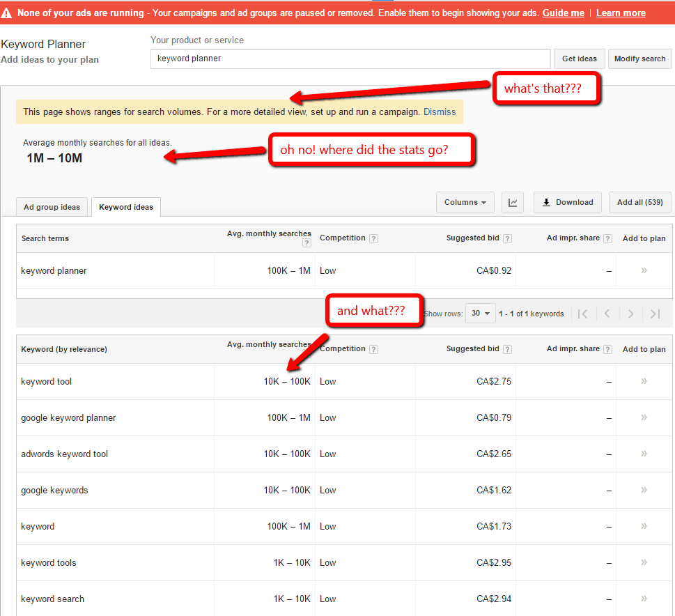Open the Columns dropdown

coord(465,202)
